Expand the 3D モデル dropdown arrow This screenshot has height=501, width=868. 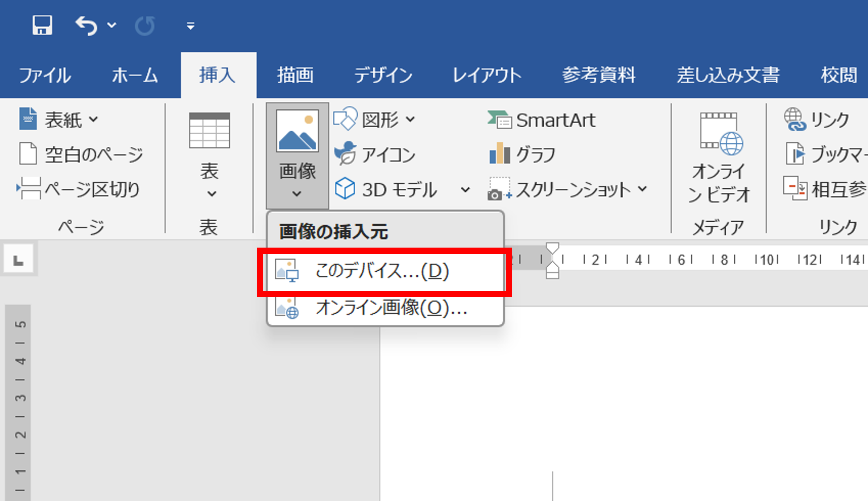point(465,190)
